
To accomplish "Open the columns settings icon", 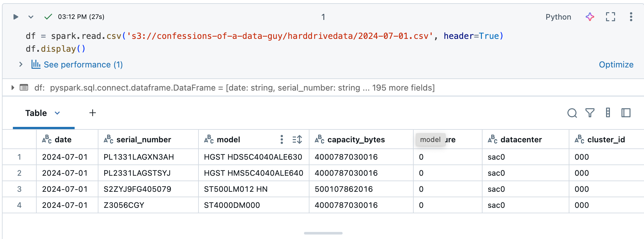I will (608, 112).
